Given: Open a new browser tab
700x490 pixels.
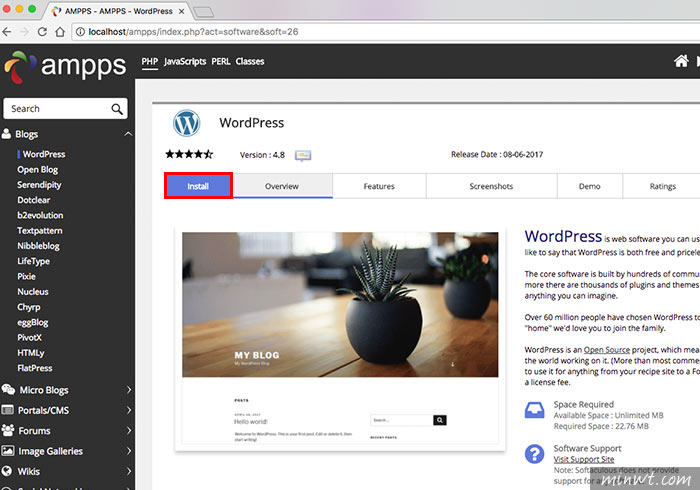Looking at the screenshot, I should click(x=204, y=12).
